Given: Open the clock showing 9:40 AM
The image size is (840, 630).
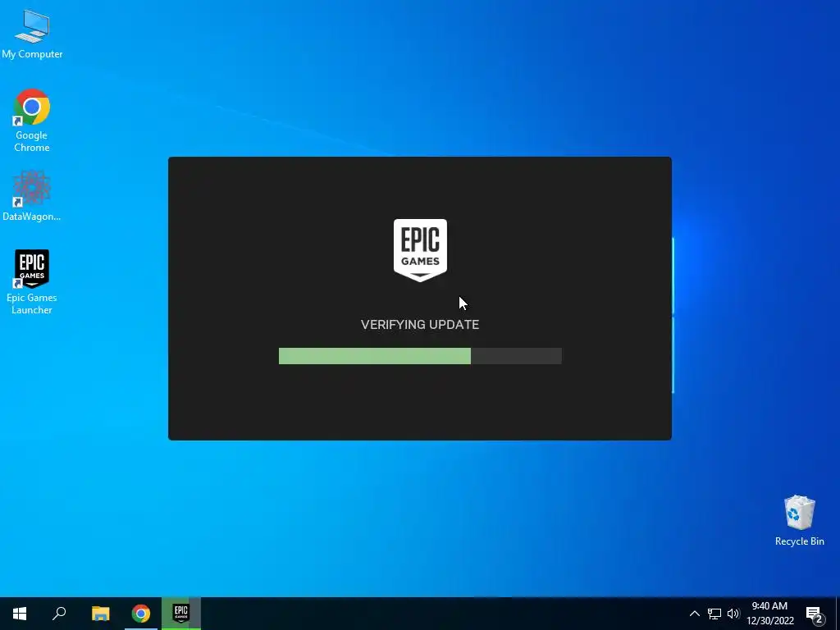Looking at the screenshot, I should coord(769,614).
